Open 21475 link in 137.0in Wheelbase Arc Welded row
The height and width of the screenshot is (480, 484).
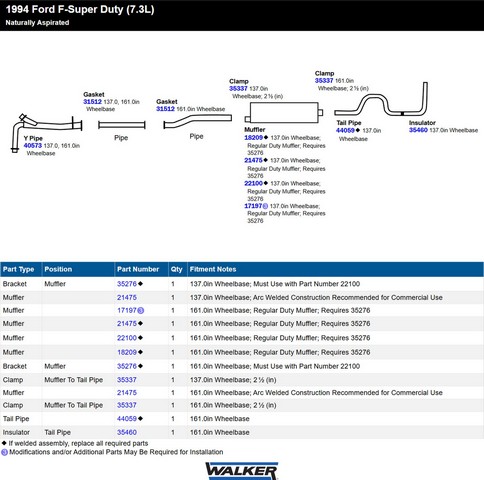(127, 298)
